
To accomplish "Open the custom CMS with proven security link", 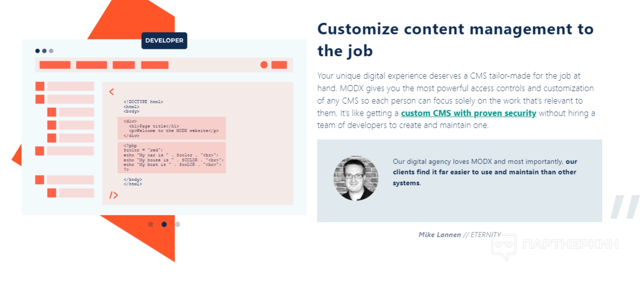I will tap(468, 113).
